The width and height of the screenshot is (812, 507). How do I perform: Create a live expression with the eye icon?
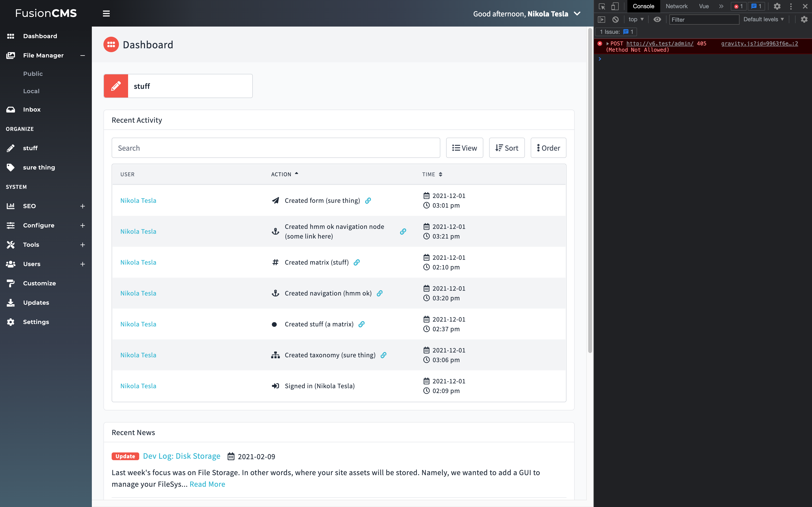(657, 20)
